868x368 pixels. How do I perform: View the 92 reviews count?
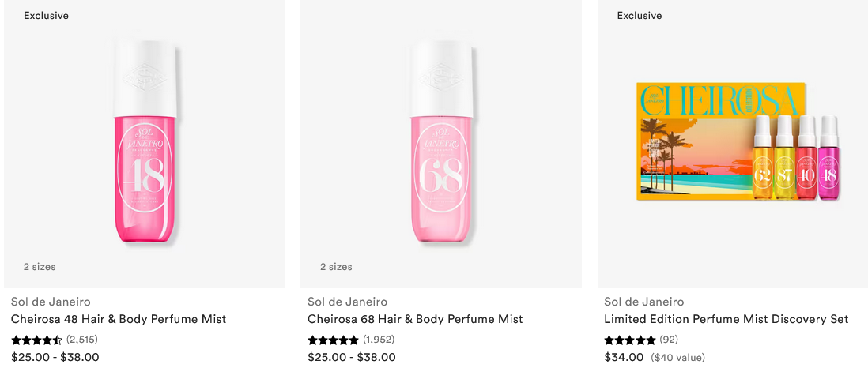(669, 340)
